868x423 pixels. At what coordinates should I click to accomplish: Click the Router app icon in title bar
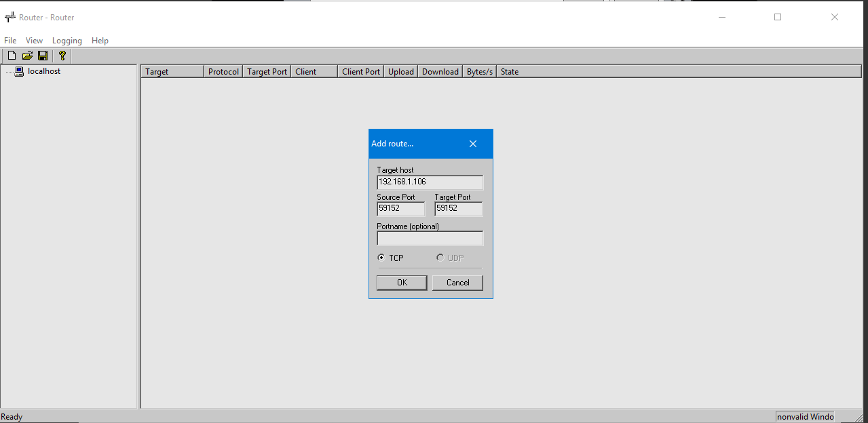point(10,18)
